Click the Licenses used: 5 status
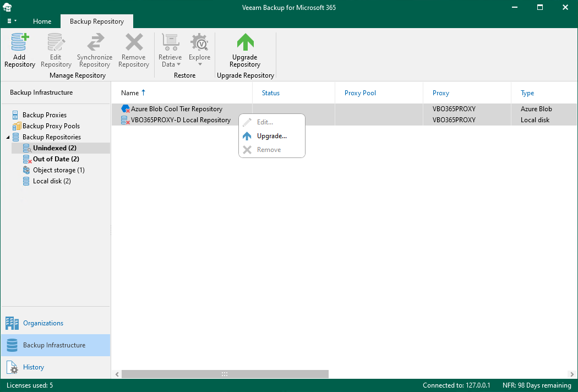This screenshot has width=578, height=392. click(x=30, y=386)
